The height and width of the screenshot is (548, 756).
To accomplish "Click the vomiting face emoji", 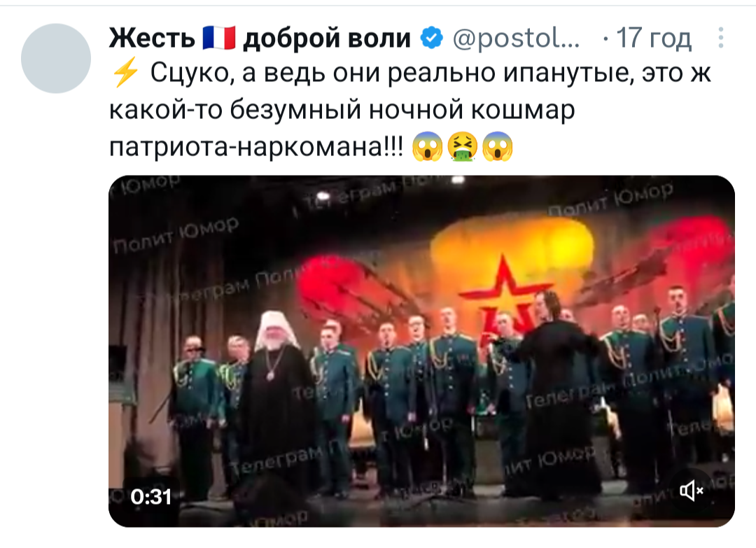I will point(463,146).
